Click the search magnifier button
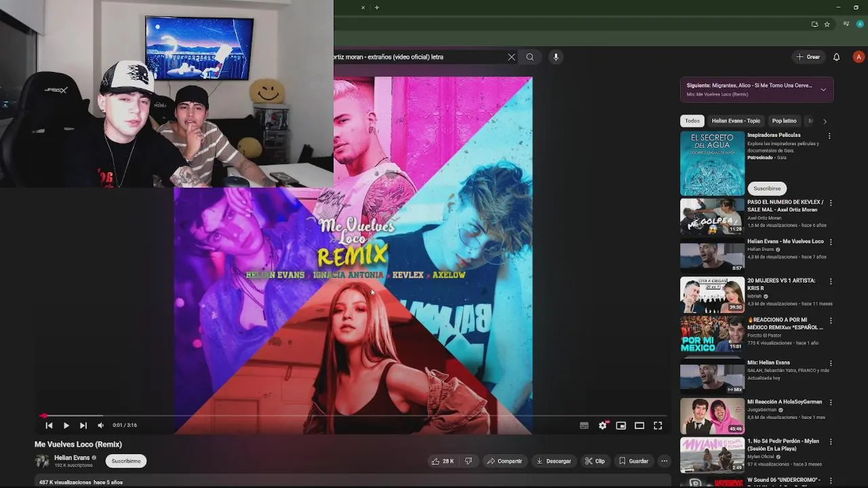The width and height of the screenshot is (868, 488). tap(530, 57)
